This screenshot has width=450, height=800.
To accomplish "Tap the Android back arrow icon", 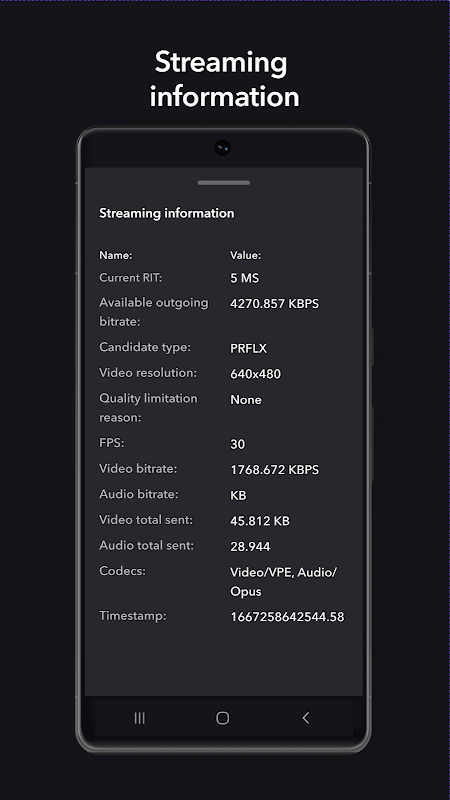I will tap(306, 718).
